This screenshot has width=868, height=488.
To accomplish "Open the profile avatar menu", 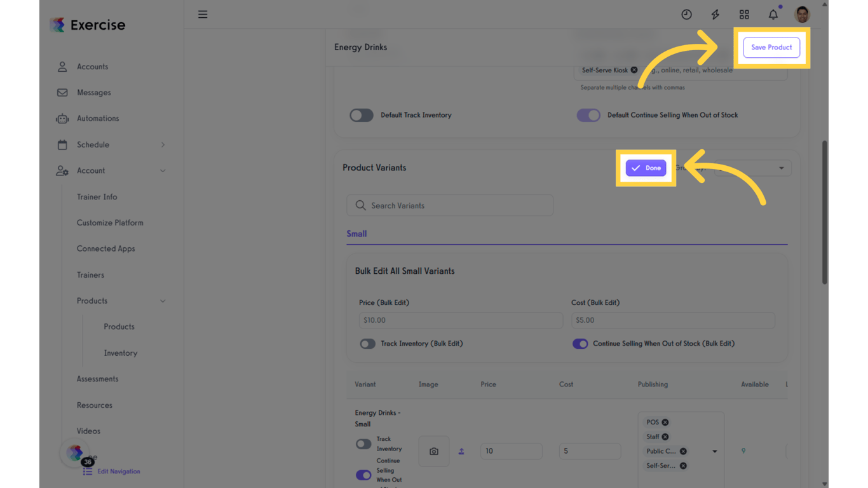I will 801,14.
